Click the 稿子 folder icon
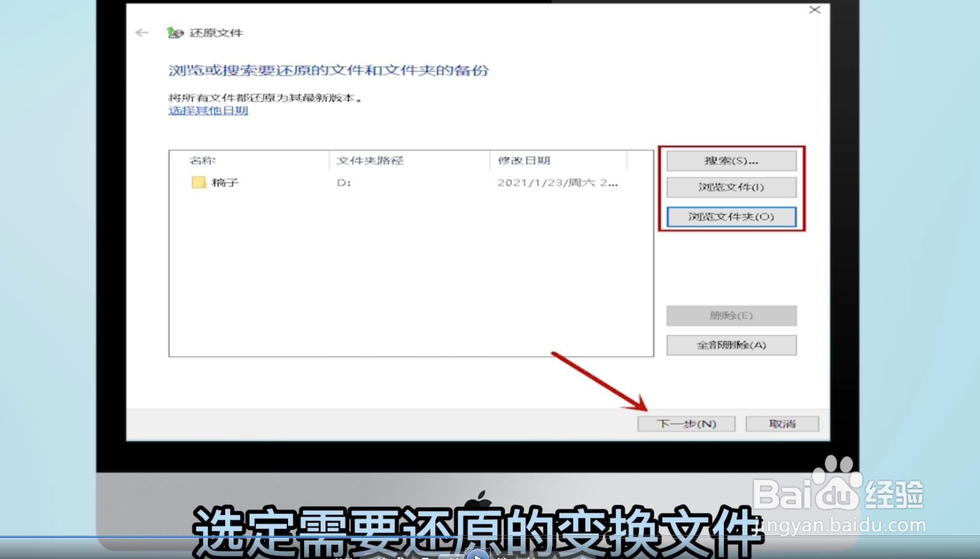980x559 pixels. pos(199,183)
